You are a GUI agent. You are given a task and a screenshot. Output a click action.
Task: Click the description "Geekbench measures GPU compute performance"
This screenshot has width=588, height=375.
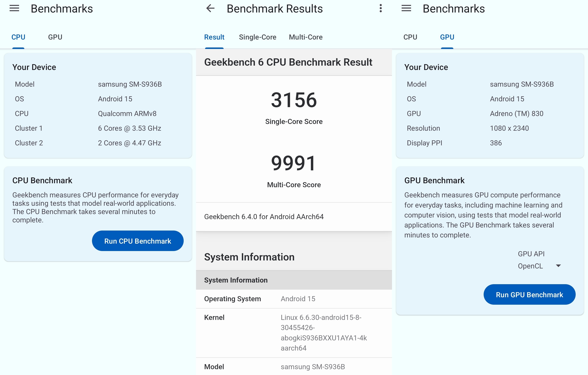coord(483,215)
